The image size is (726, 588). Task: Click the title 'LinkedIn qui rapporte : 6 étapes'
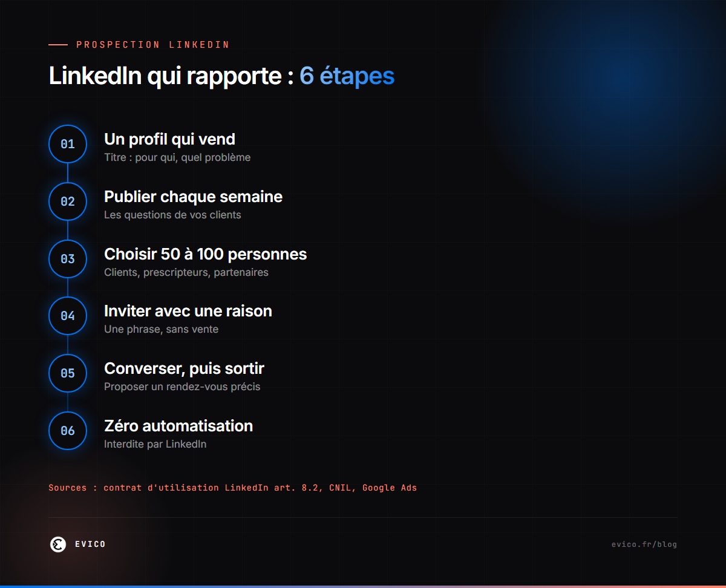click(221, 76)
